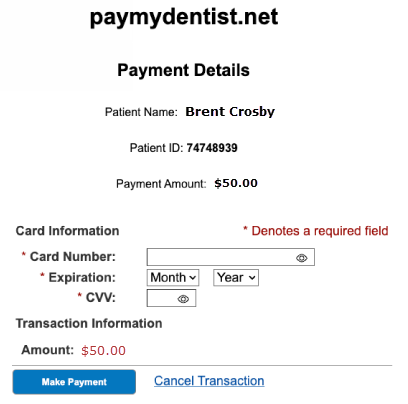Click the Transaction Information heading
Image resolution: width=408 pixels, height=404 pixels.
coord(89,323)
